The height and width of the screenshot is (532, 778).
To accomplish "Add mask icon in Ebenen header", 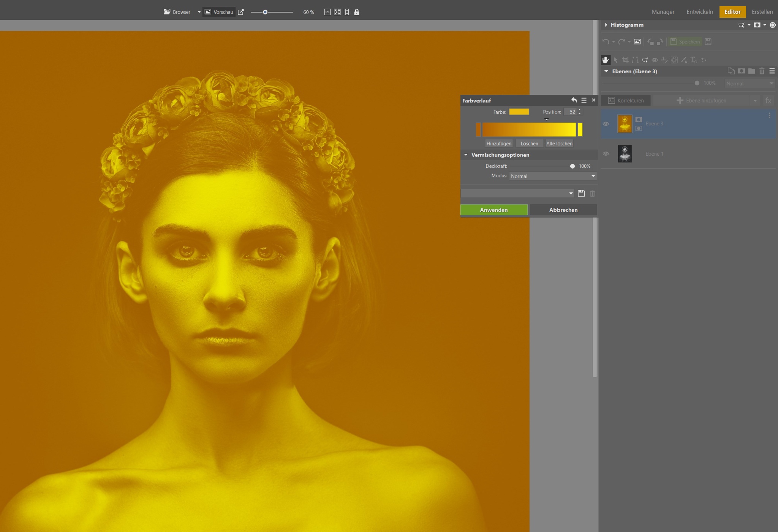I will 741,71.
